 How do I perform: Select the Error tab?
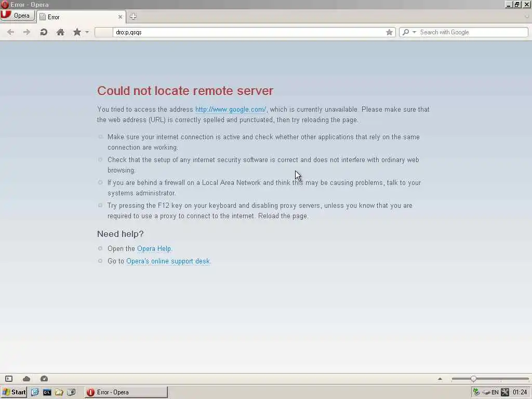81,17
